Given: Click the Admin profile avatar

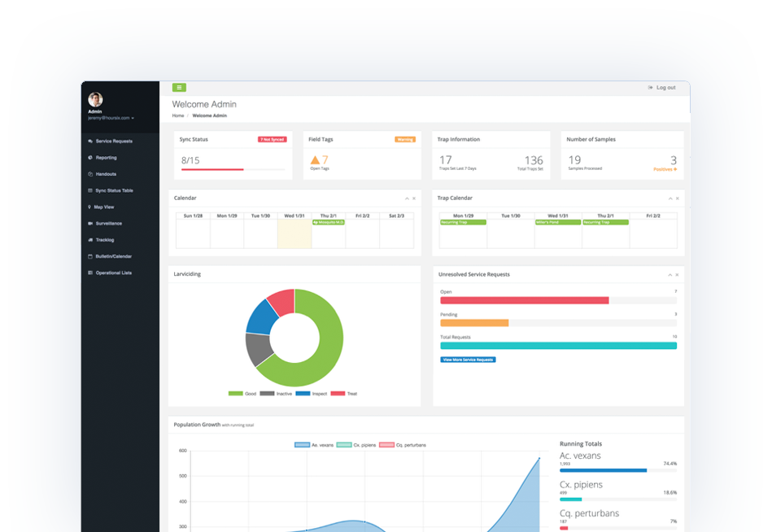Looking at the screenshot, I should [x=95, y=99].
